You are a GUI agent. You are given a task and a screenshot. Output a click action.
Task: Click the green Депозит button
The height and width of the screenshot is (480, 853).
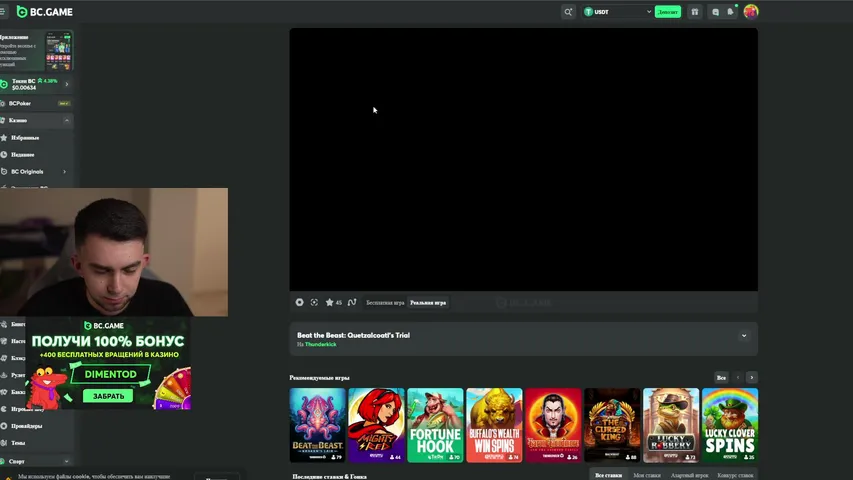pyautogui.click(x=667, y=12)
